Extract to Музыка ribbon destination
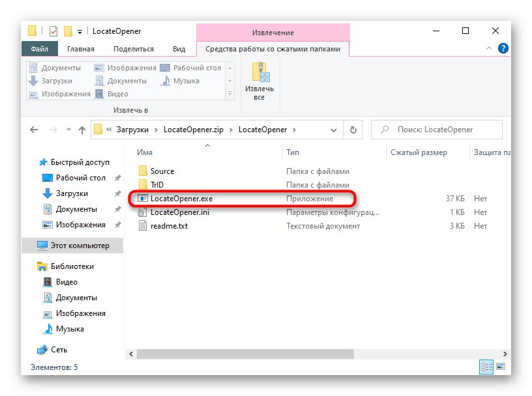532x396 pixels. click(x=180, y=81)
